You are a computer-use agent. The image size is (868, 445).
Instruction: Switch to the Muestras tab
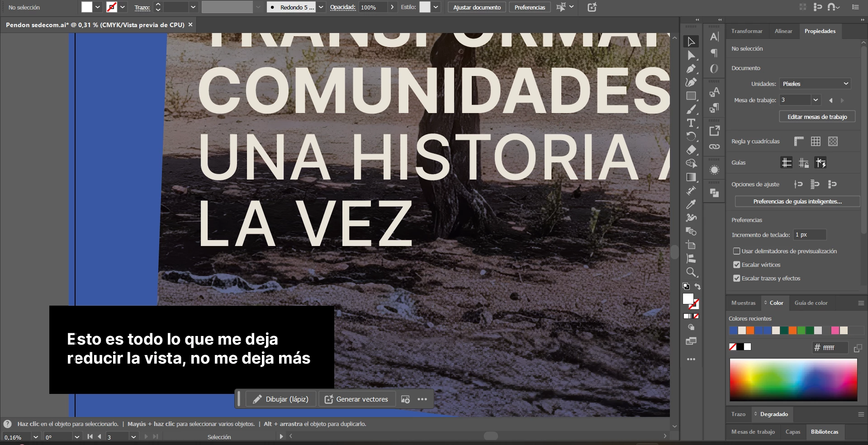point(743,303)
